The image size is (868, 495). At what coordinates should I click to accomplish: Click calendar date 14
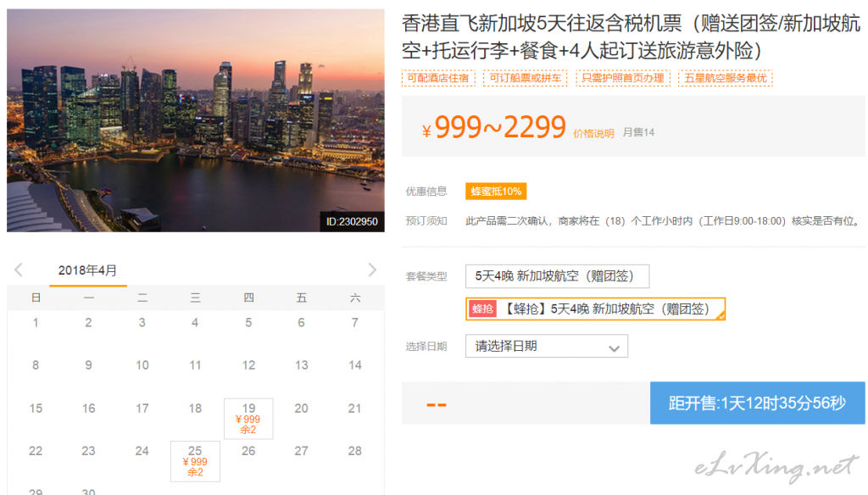click(355, 365)
